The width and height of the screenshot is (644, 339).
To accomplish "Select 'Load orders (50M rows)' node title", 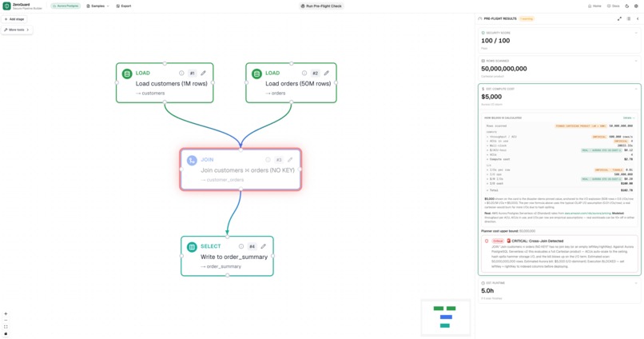I will (x=298, y=83).
